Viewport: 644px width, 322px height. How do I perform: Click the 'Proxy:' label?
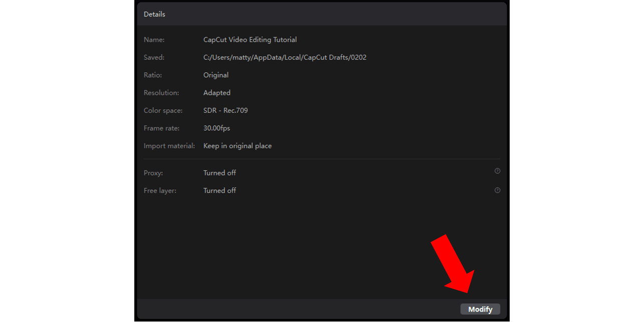(153, 173)
